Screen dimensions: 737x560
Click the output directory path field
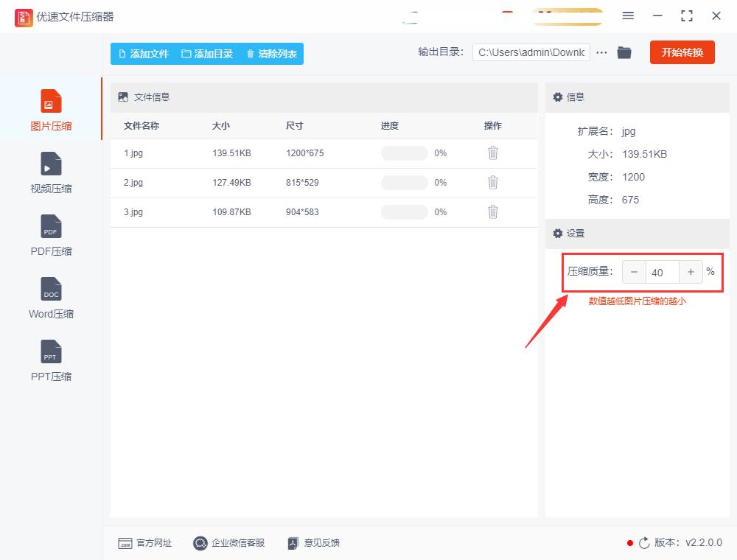click(531, 52)
